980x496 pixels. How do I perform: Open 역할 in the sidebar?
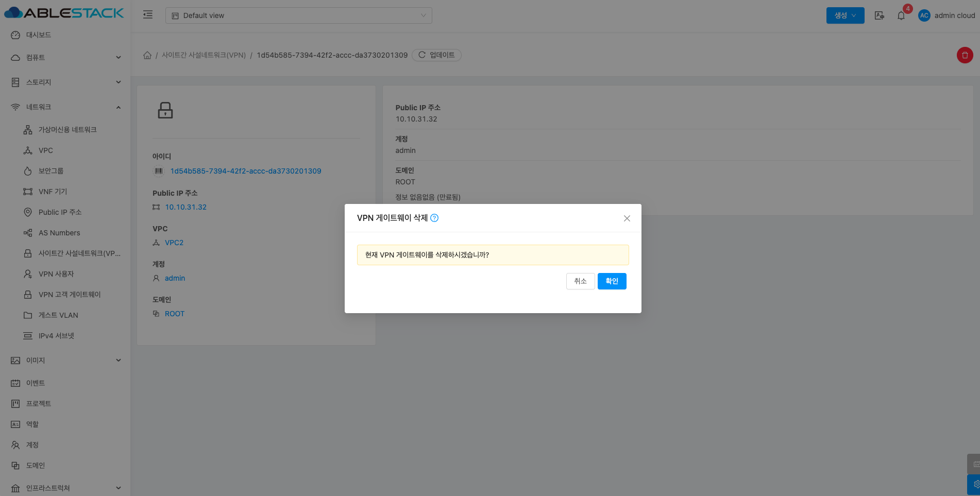[x=65, y=424]
